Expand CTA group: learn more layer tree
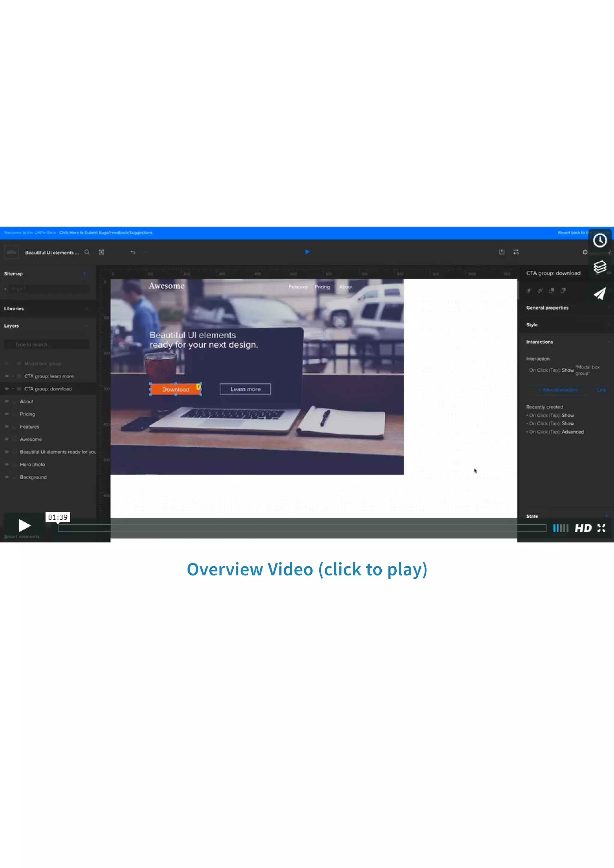Viewport: 614px width, 868px height. tap(13, 376)
